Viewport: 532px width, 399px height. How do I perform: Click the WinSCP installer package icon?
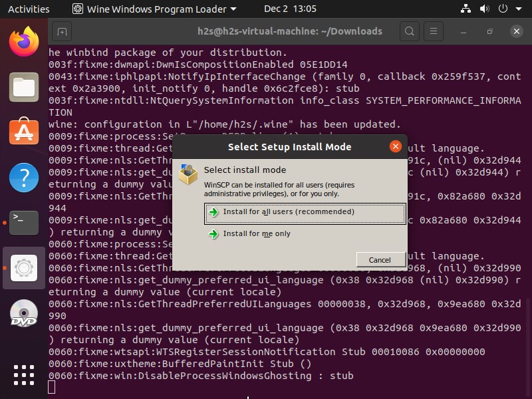(x=188, y=174)
